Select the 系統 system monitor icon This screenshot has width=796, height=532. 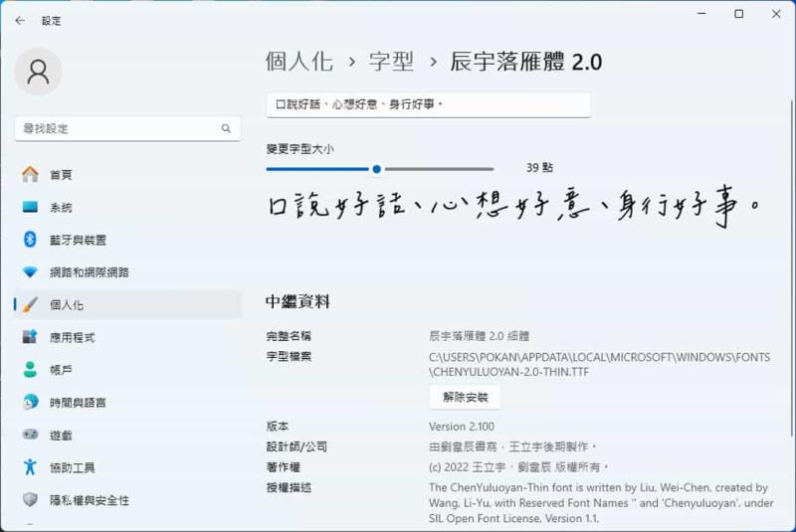coord(30,208)
